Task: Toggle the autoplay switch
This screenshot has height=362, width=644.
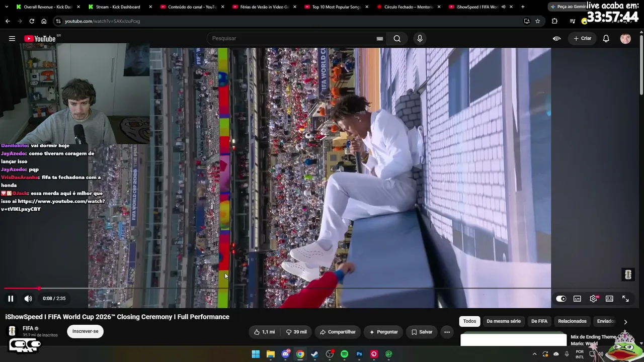Action: [x=561, y=299]
